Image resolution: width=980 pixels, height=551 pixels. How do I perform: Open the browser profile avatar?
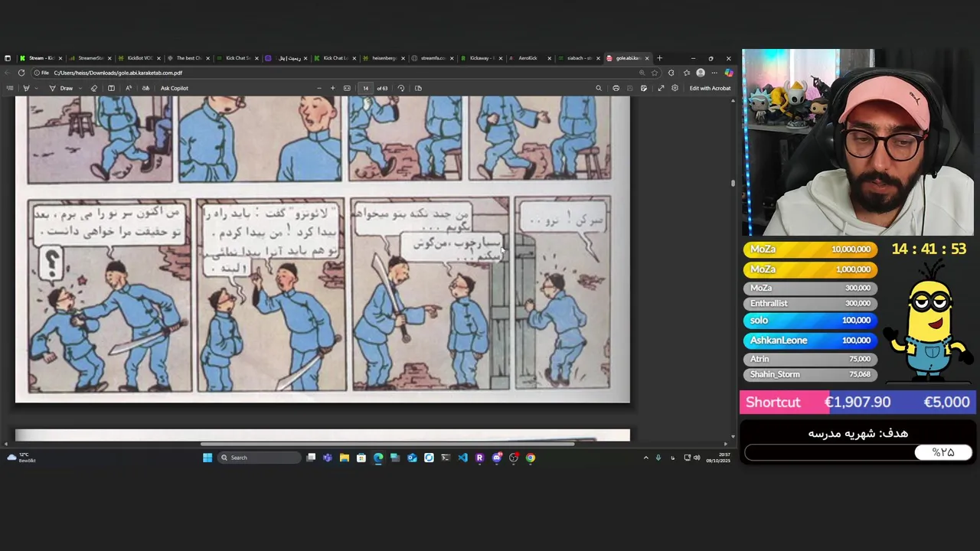(701, 73)
